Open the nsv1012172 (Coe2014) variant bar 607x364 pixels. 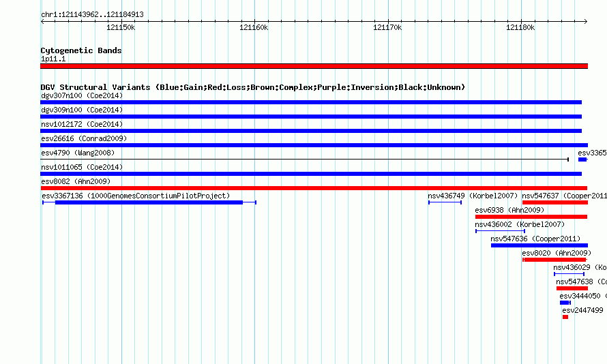[x=311, y=131]
